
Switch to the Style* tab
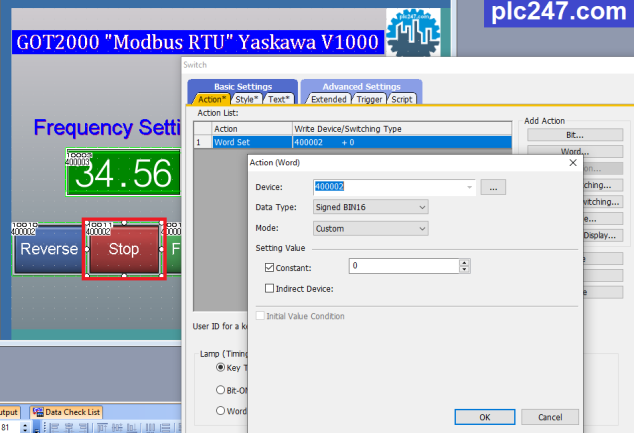pyautogui.click(x=246, y=99)
